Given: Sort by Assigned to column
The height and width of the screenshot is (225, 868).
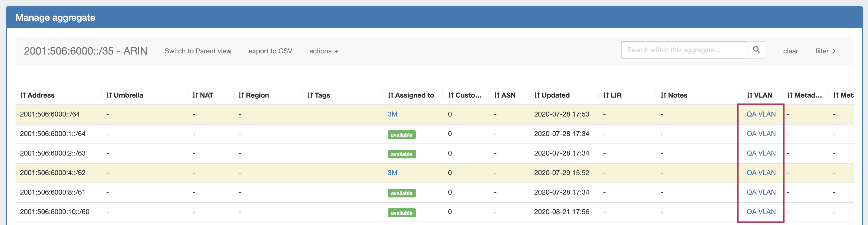Looking at the screenshot, I should (414, 95).
